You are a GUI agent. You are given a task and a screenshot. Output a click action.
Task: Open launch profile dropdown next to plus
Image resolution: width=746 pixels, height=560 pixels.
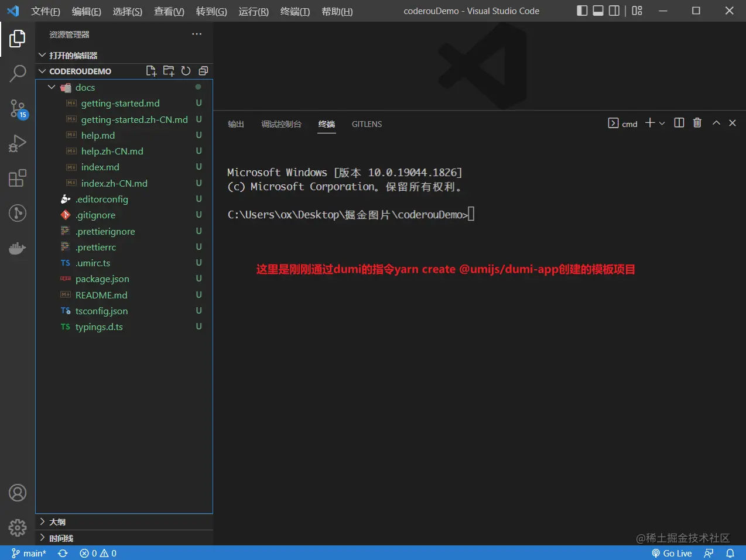[x=662, y=123]
